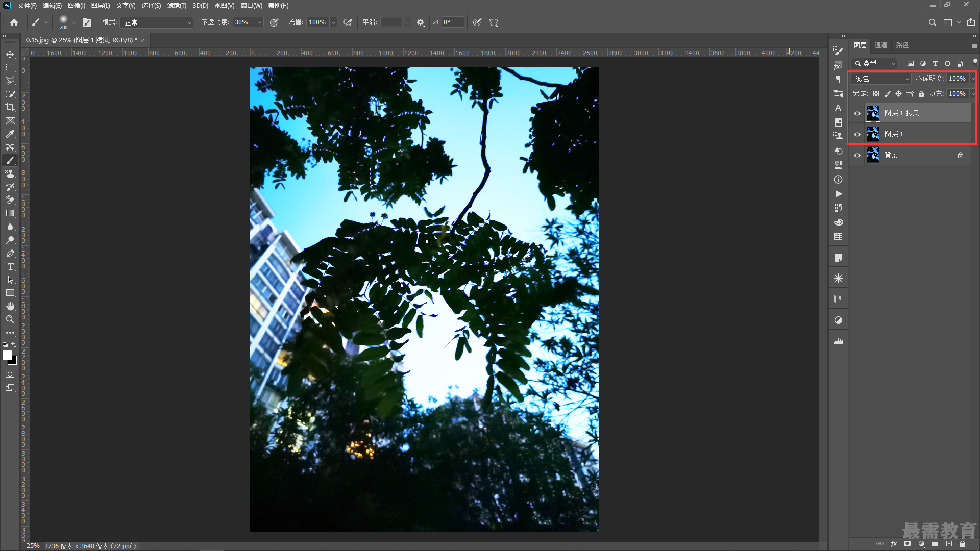Click the Home button in options bar
Image resolution: width=980 pixels, height=551 pixels.
point(14,22)
